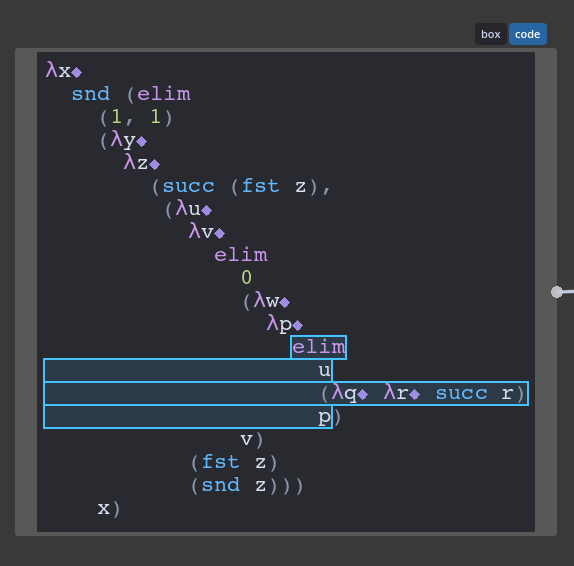Click the '(snd z)))' line
This screenshot has height=566, width=574.
click(247, 485)
